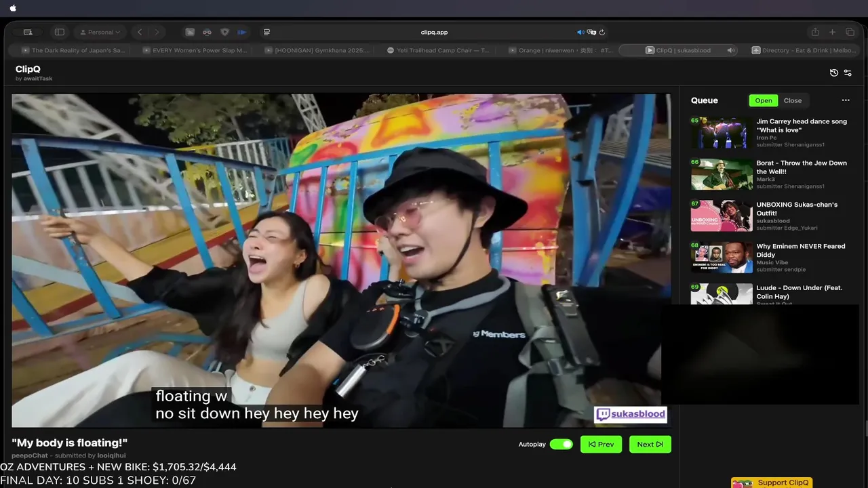Switch to Directory Eat & Drink tab
The height and width of the screenshot is (488, 868).
[804, 50]
